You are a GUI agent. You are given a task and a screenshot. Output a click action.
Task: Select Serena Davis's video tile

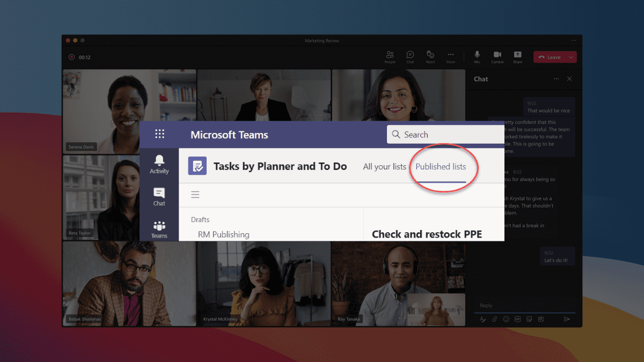click(129, 112)
